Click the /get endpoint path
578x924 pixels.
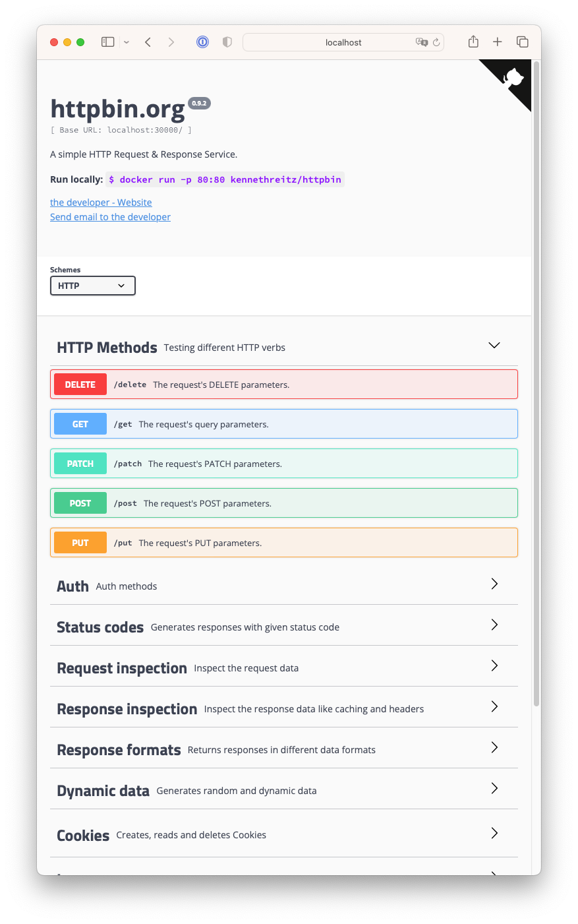(x=123, y=424)
